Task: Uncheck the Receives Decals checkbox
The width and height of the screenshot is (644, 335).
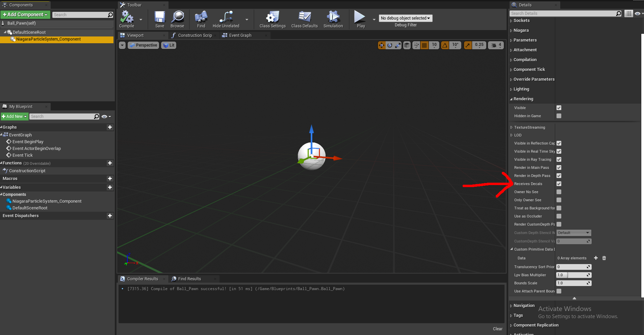Action: [x=559, y=184]
